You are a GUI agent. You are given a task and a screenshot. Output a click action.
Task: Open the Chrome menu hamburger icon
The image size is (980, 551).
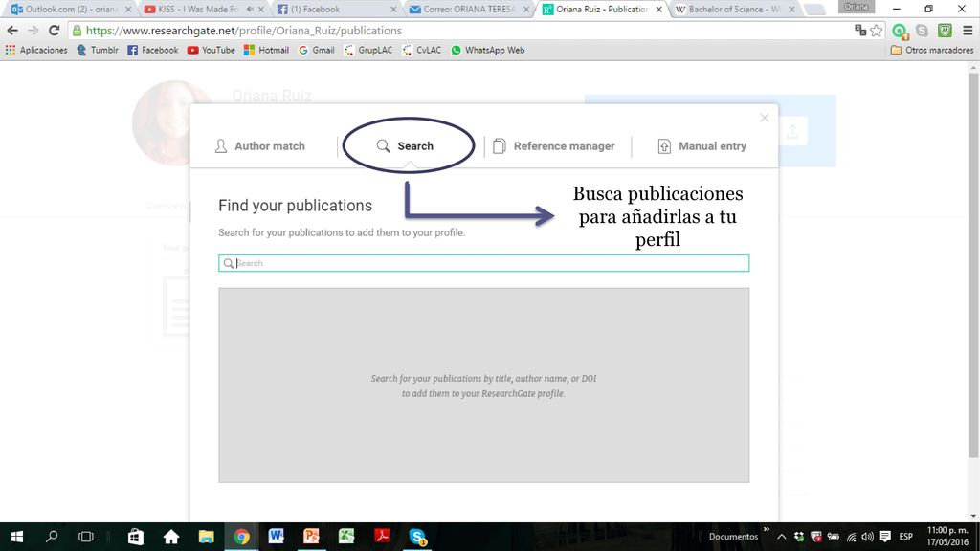tap(968, 31)
